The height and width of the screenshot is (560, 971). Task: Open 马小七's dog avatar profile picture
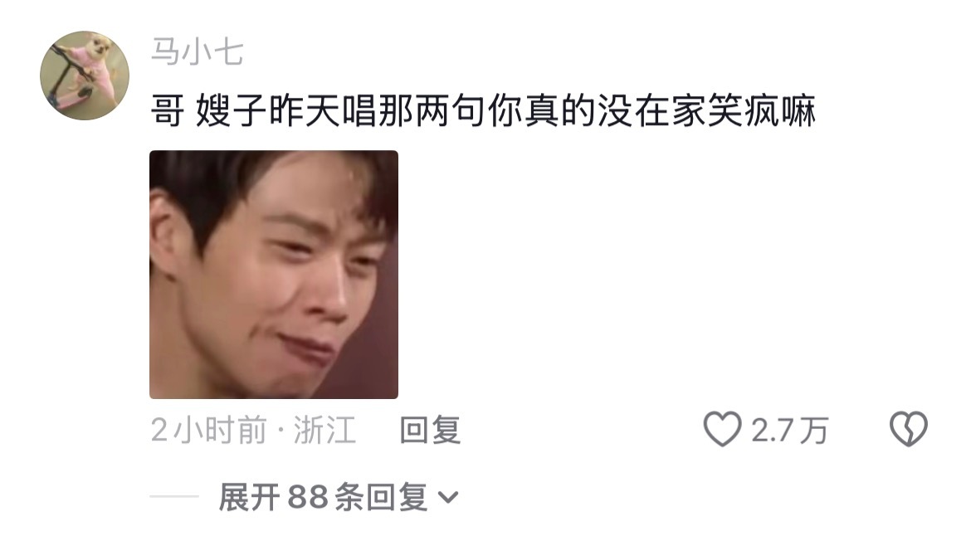[85, 75]
